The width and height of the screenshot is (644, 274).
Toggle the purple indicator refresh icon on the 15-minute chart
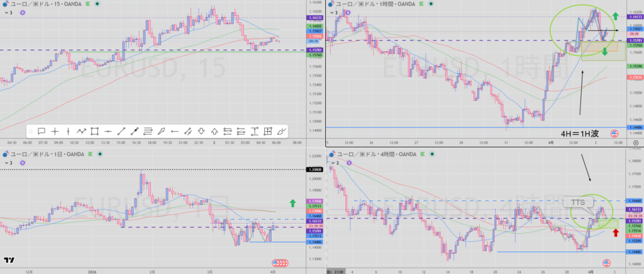pyautogui.click(x=23, y=12)
